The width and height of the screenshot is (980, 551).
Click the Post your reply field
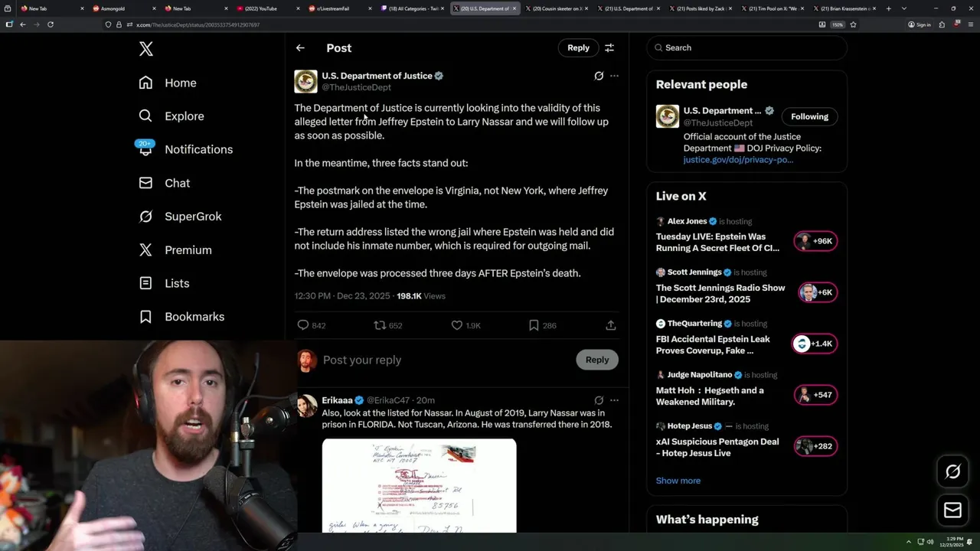click(x=444, y=360)
